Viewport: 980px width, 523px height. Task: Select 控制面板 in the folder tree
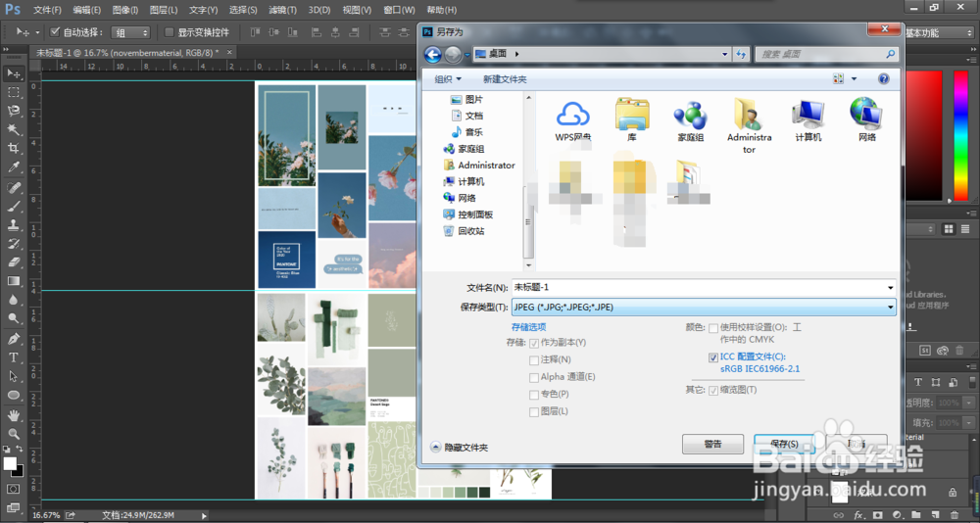468,214
